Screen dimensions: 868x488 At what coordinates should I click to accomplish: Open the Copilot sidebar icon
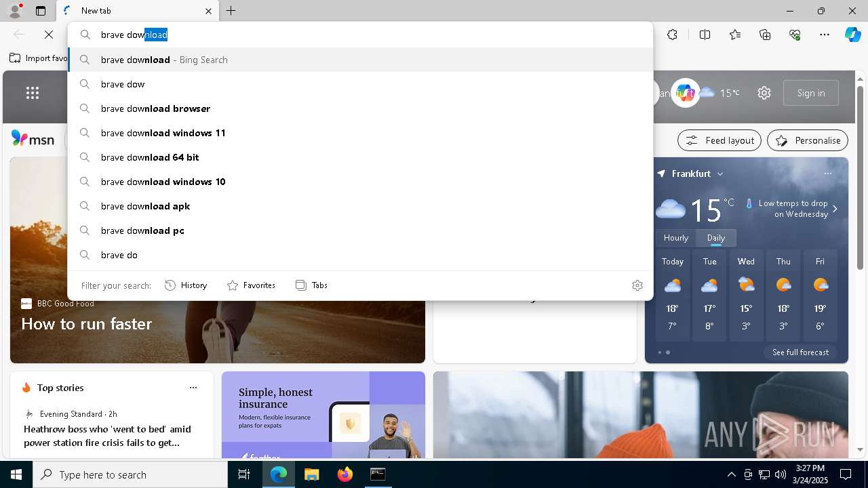tap(852, 35)
